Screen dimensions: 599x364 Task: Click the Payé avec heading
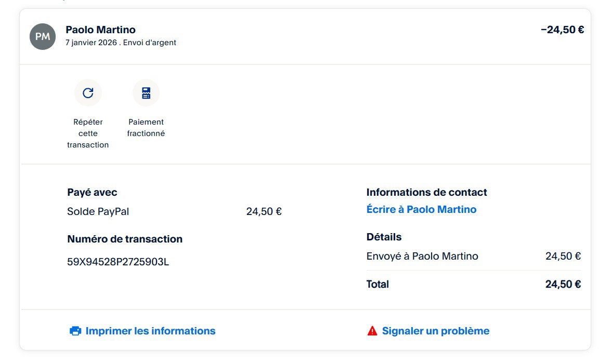click(x=92, y=192)
